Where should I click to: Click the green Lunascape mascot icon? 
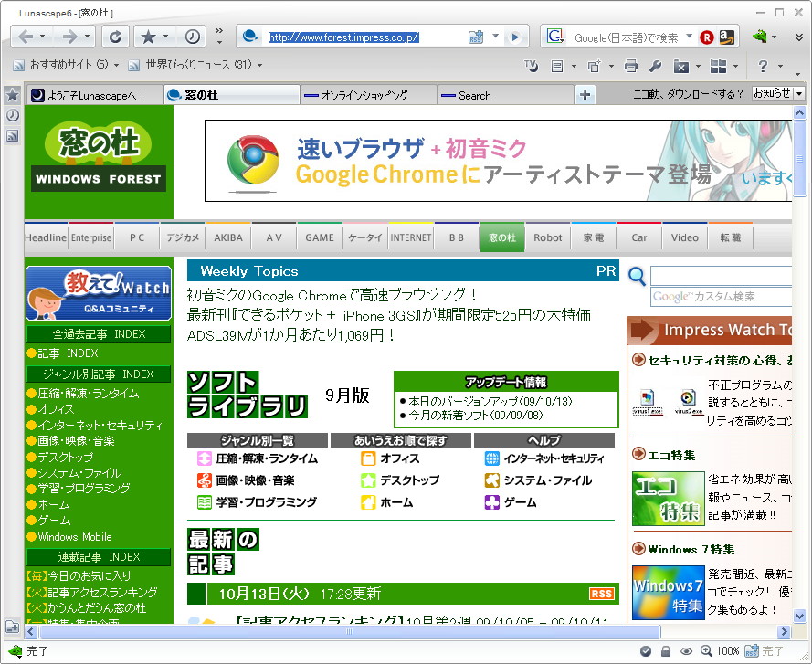(759, 37)
